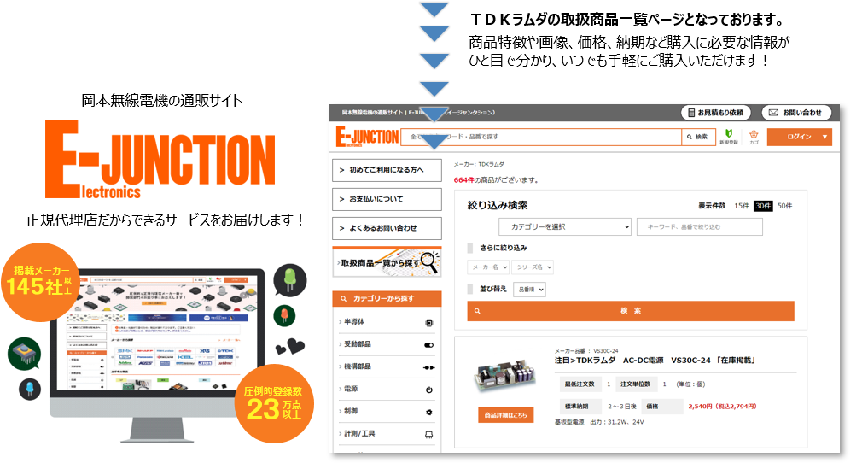Open 初めてご利用になる方へ link
The height and width of the screenshot is (469, 868).
click(387, 170)
